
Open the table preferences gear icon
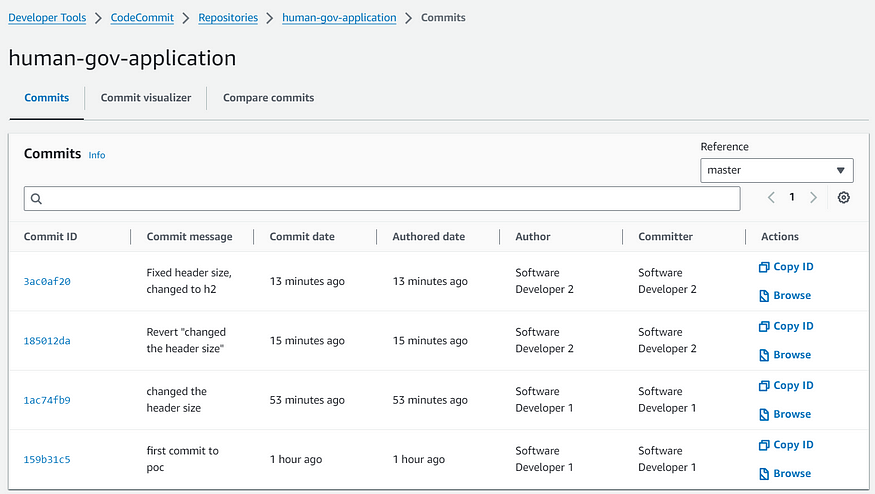pyautogui.click(x=843, y=198)
